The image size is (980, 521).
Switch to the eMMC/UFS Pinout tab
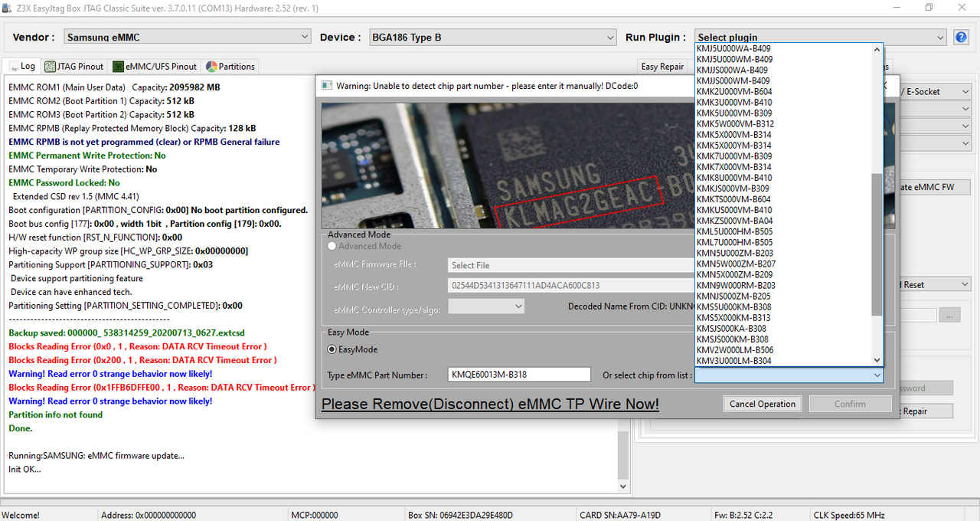coord(155,67)
